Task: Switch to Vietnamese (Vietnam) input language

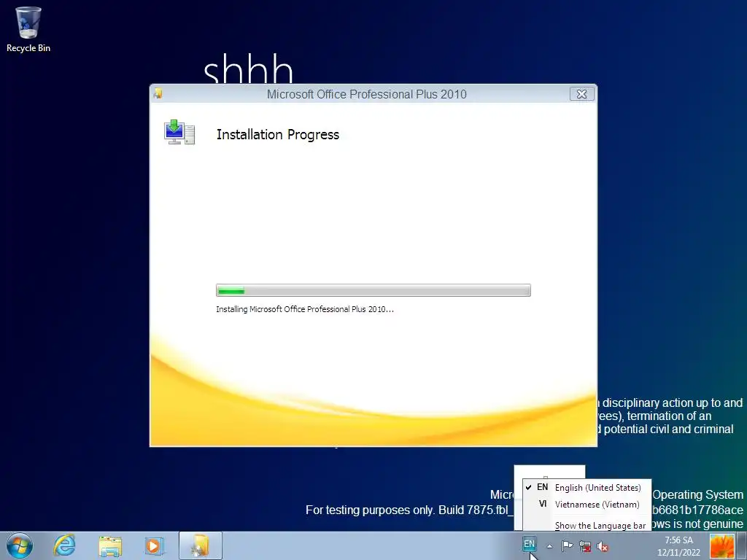Action: tap(587, 505)
